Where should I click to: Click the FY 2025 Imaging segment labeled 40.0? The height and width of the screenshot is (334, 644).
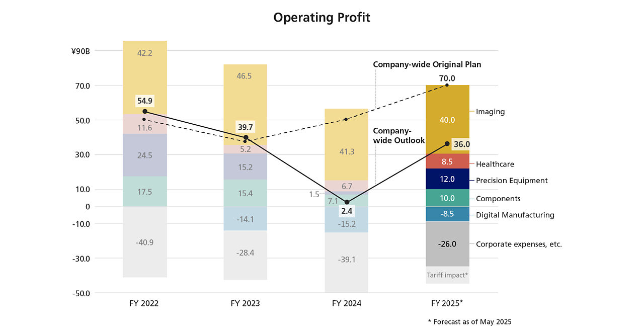pos(447,120)
